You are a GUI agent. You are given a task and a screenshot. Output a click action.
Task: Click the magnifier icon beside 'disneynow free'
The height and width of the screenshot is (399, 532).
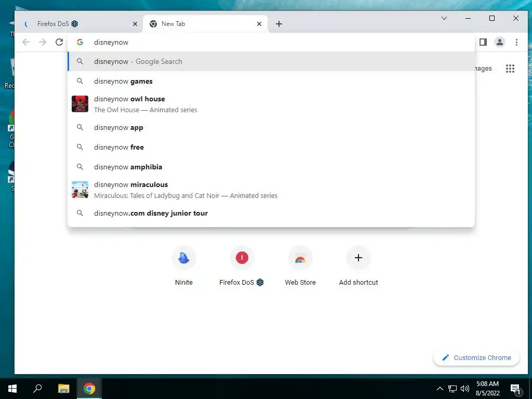coord(79,147)
